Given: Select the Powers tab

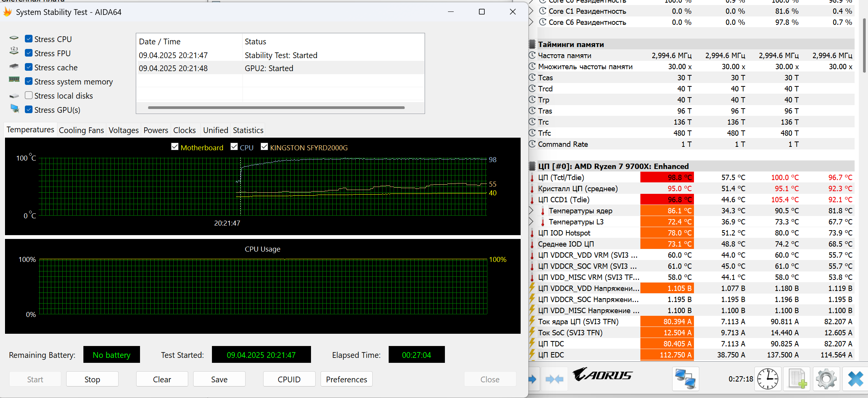Looking at the screenshot, I should coord(156,130).
